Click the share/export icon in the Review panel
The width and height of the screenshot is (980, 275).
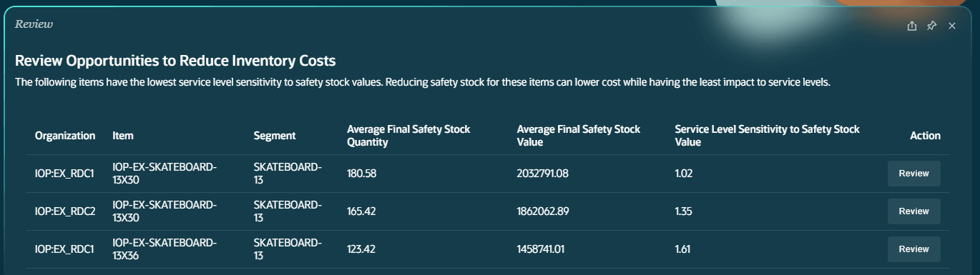[x=911, y=26]
